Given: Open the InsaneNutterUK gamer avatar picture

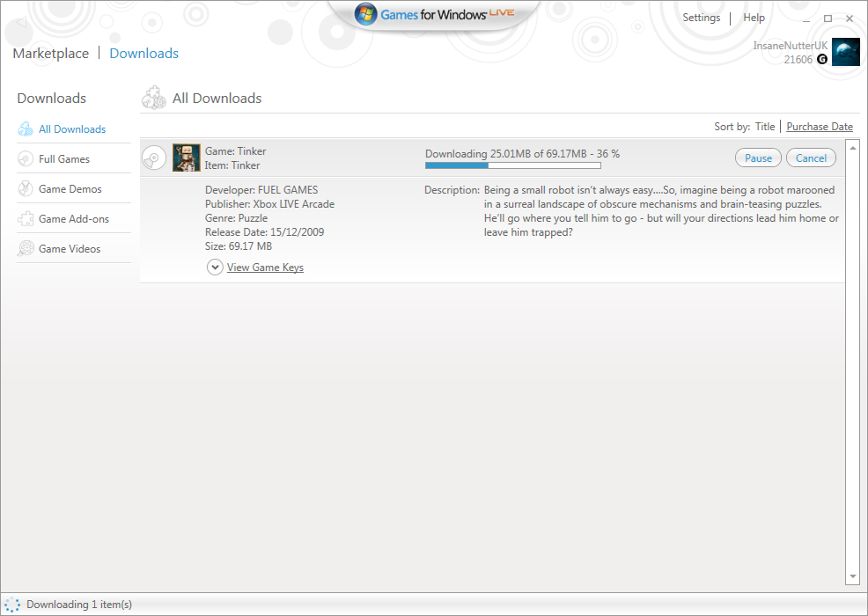Looking at the screenshot, I should pyautogui.click(x=846, y=52).
